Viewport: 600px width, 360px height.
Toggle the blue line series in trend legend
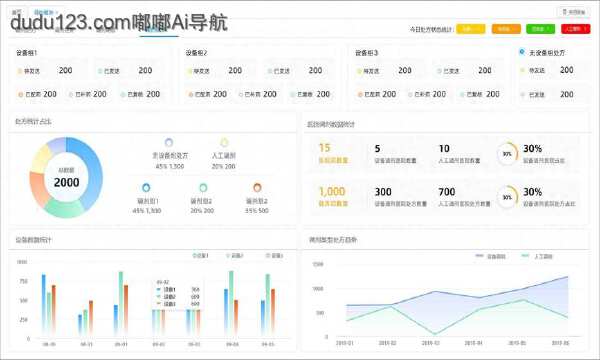click(490, 256)
